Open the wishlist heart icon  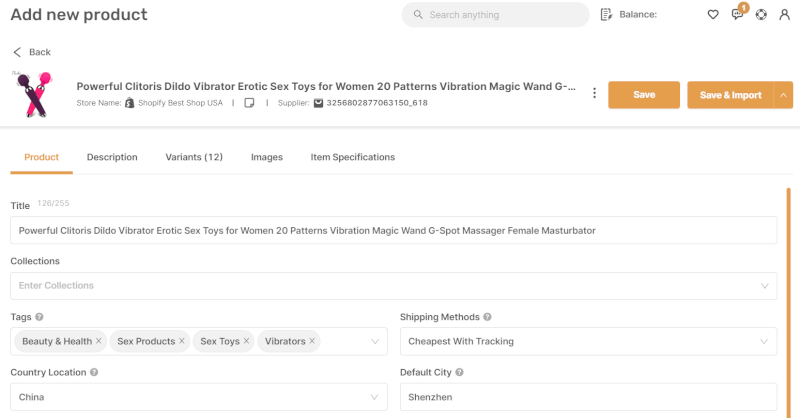(x=713, y=15)
